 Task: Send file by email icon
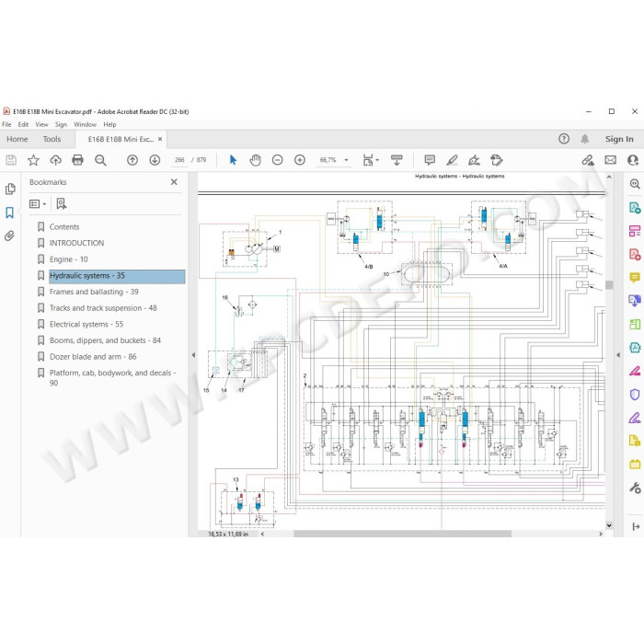(610, 160)
